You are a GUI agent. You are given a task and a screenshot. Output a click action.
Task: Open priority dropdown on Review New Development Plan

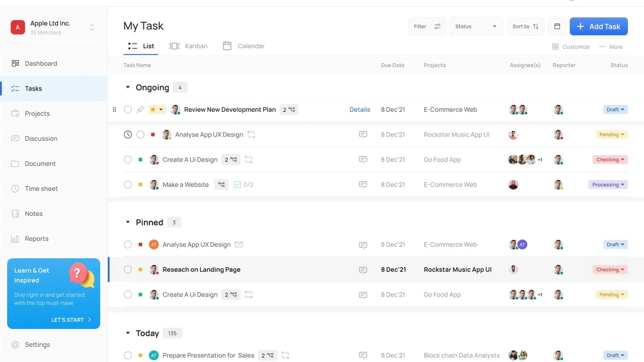coord(157,109)
